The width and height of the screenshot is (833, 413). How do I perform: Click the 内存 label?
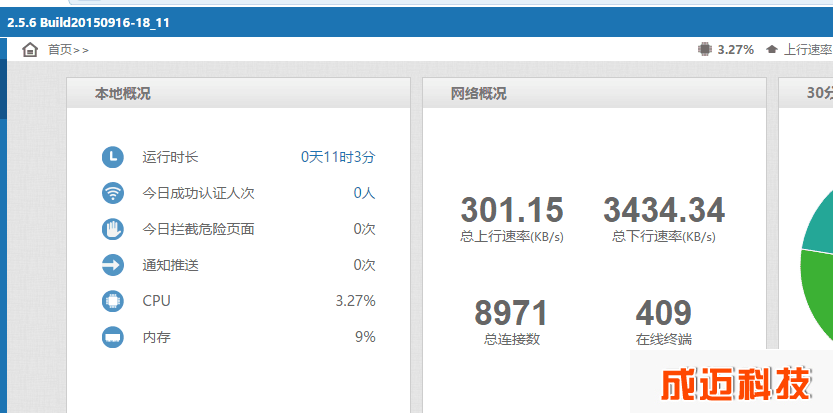pos(156,337)
